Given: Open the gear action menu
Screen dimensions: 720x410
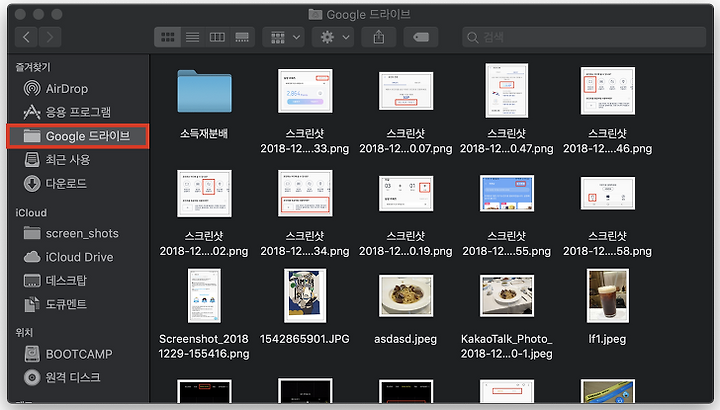Looking at the screenshot, I should pyautogui.click(x=334, y=37).
